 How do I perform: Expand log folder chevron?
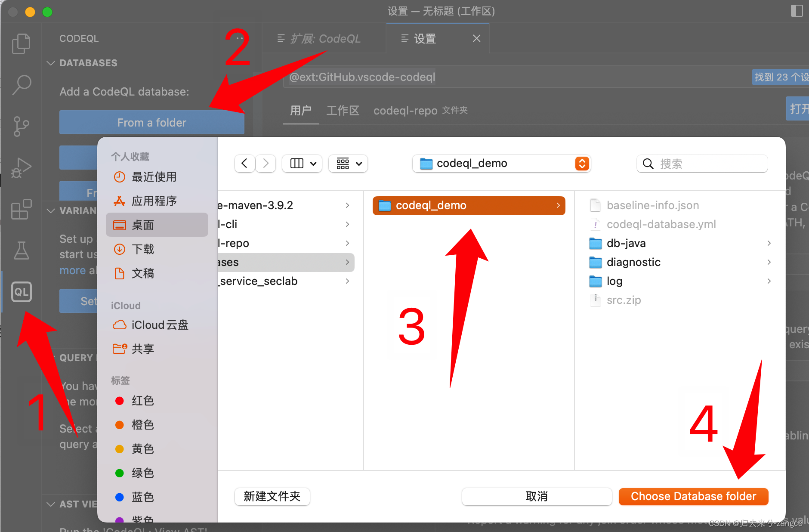coord(769,281)
